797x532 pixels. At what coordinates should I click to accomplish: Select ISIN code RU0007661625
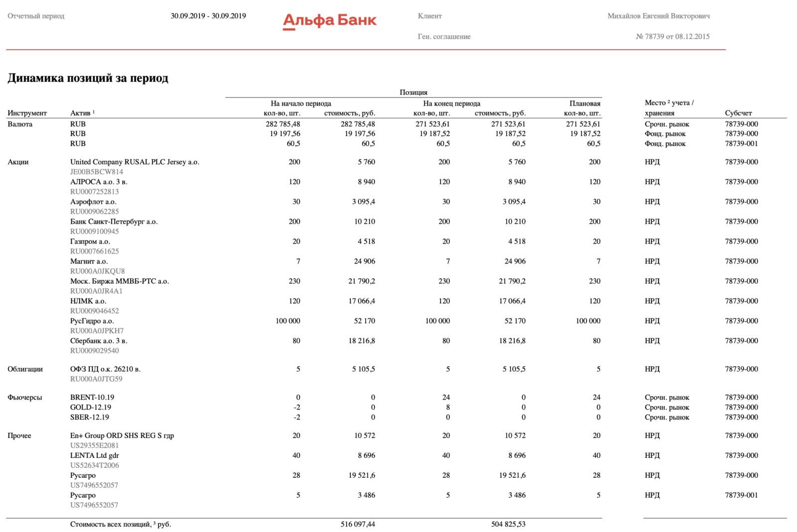point(95,252)
